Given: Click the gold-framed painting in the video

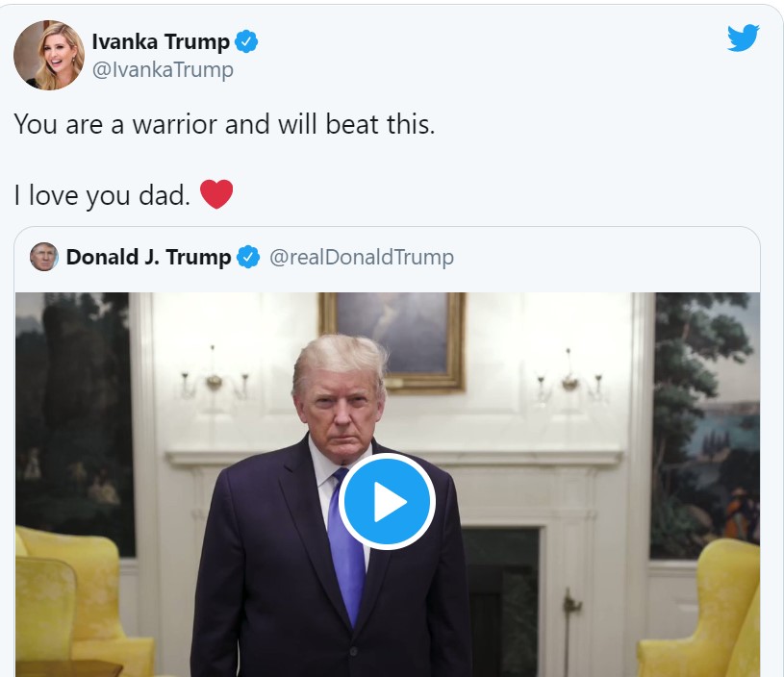Looking at the screenshot, I should [392, 342].
